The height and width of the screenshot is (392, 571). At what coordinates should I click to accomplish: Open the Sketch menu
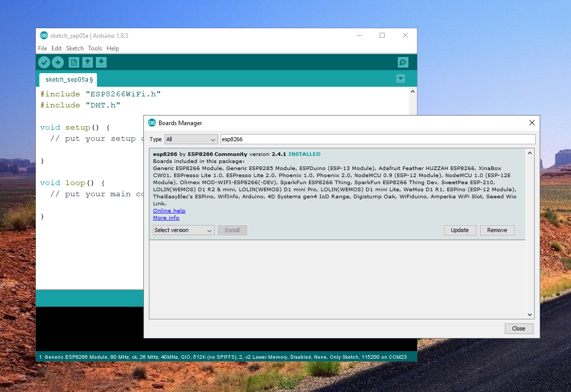[x=75, y=48]
